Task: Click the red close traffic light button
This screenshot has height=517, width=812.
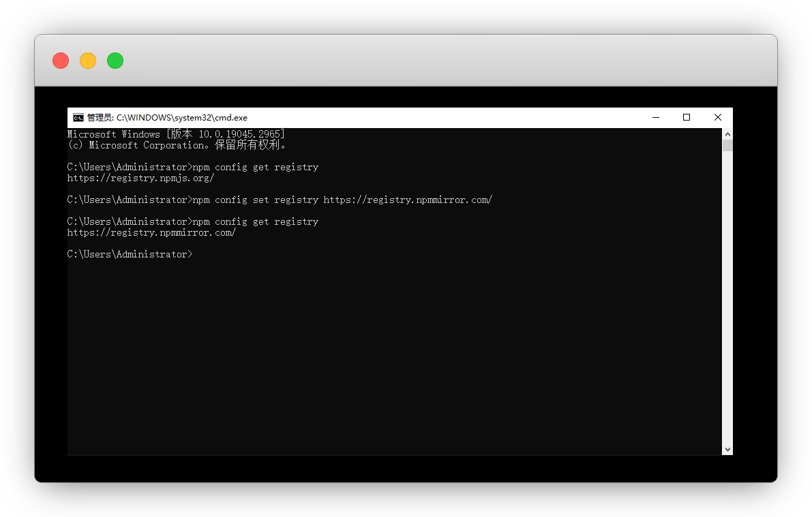Action: click(x=61, y=61)
